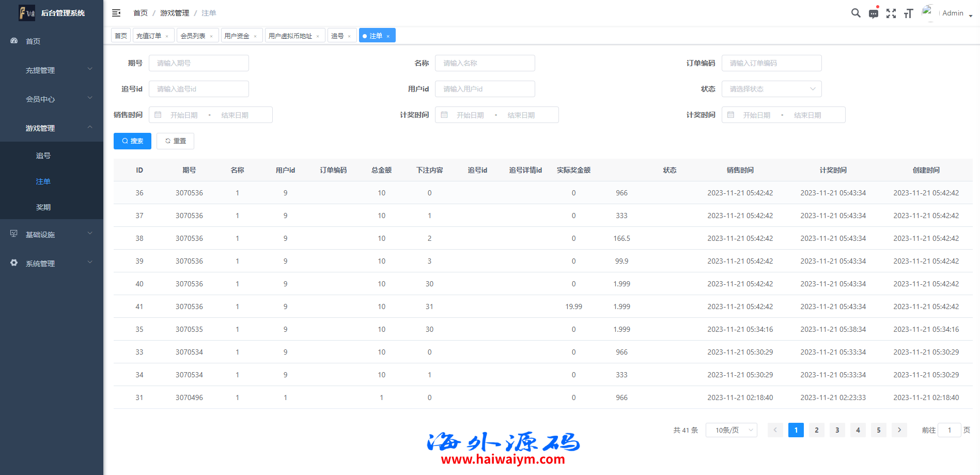Open the font size setting icon
The width and height of the screenshot is (980, 475).
[x=908, y=14]
